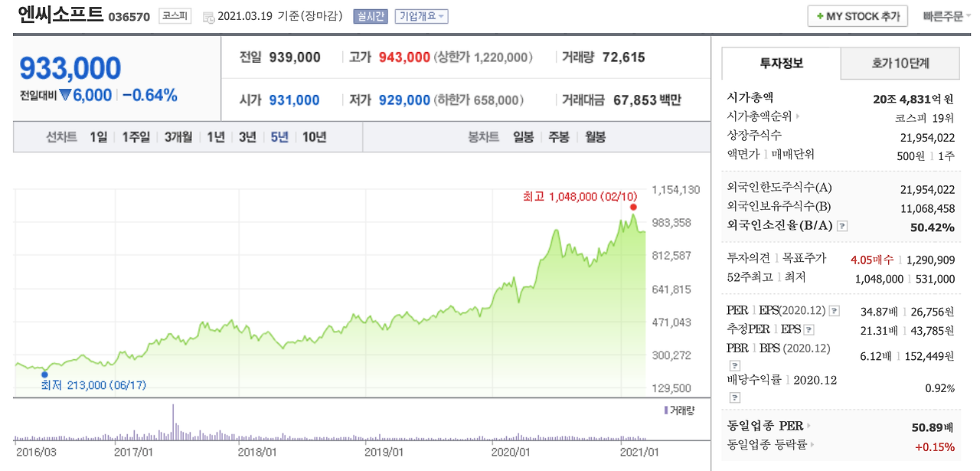The height and width of the screenshot is (471, 980).
Task: Show 일봉 candlestick chart
Action: click(524, 137)
